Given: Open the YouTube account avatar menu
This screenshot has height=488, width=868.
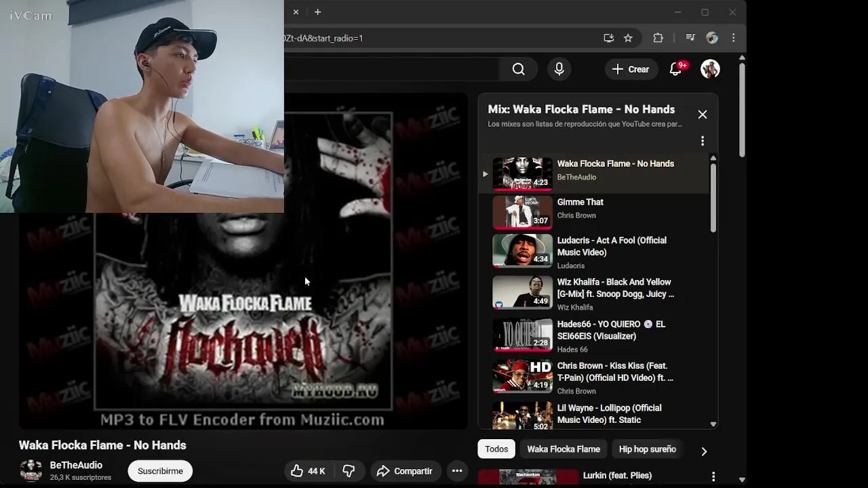Looking at the screenshot, I should click(710, 69).
